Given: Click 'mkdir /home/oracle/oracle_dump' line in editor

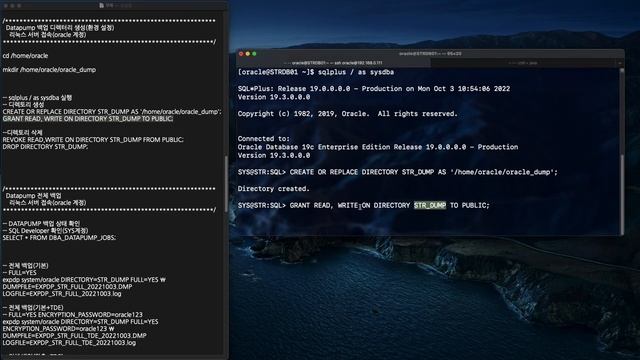Looking at the screenshot, I should click(49, 70).
